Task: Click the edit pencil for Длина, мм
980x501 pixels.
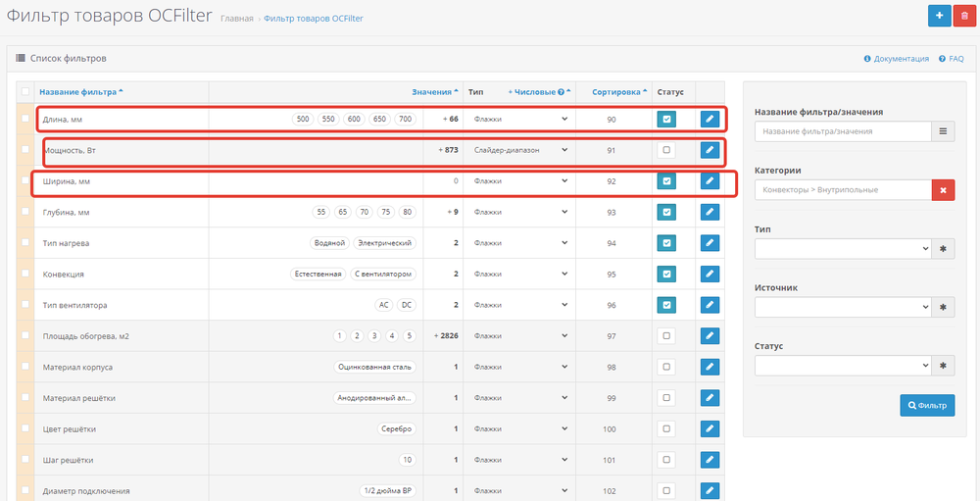Action: pyautogui.click(x=710, y=120)
